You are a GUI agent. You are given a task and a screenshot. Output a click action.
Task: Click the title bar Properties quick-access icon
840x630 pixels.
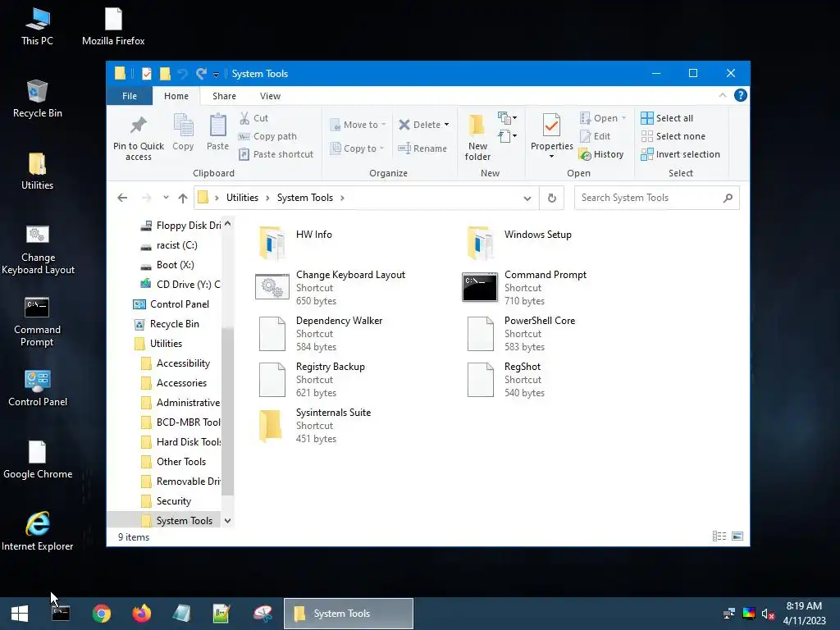point(146,74)
